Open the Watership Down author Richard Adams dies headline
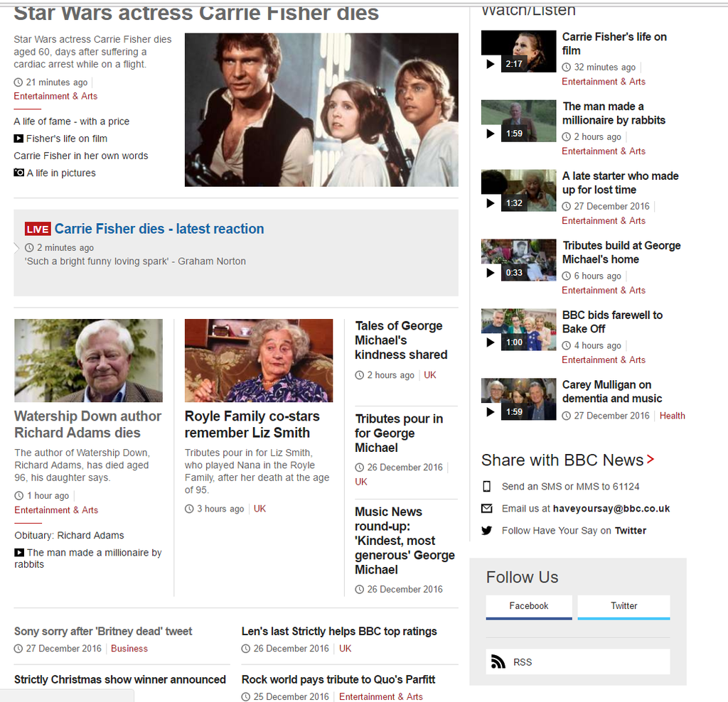The image size is (728, 702). click(87, 424)
